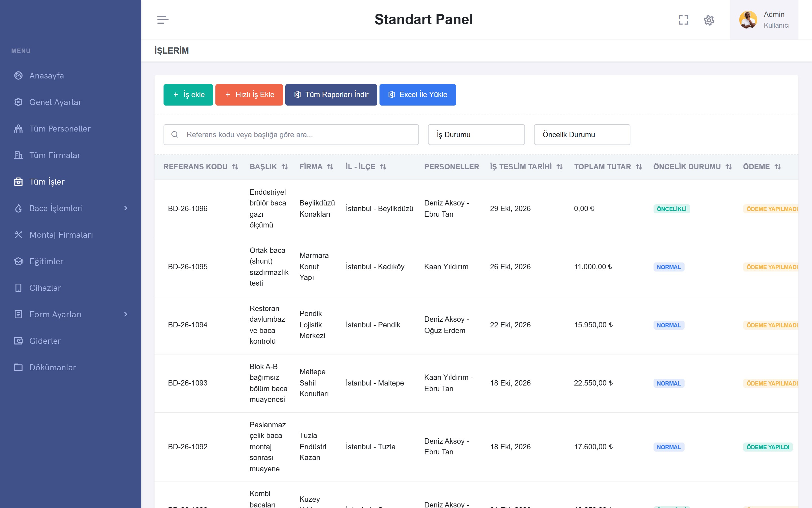812x508 pixels.
Task: Click the Giderler wallet icon
Action: point(18,341)
